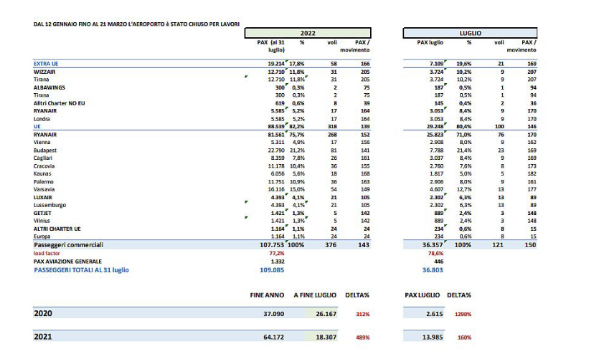Viewport: 594px width, 364px height.
Task: Click the FINE ANNO column header
Action: point(267,294)
